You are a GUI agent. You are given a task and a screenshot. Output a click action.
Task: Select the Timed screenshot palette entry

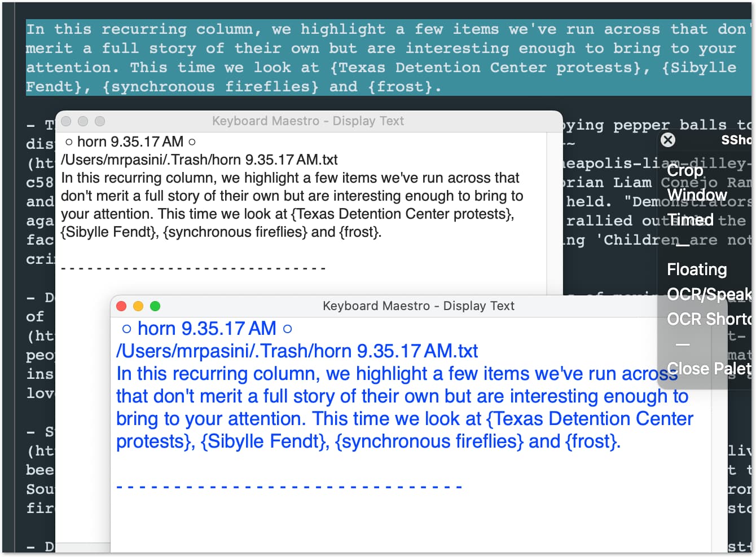[x=691, y=219]
